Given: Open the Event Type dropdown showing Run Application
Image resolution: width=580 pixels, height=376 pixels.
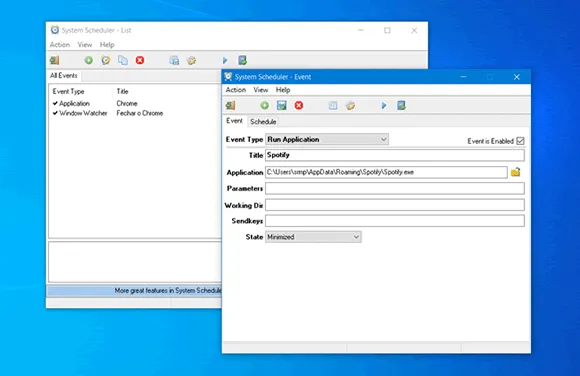Looking at the screenshot, I should 327,140.
